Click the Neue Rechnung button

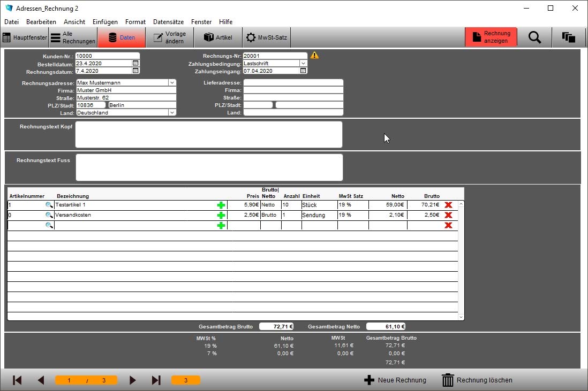pyautogui.click(x=395, y=380)
